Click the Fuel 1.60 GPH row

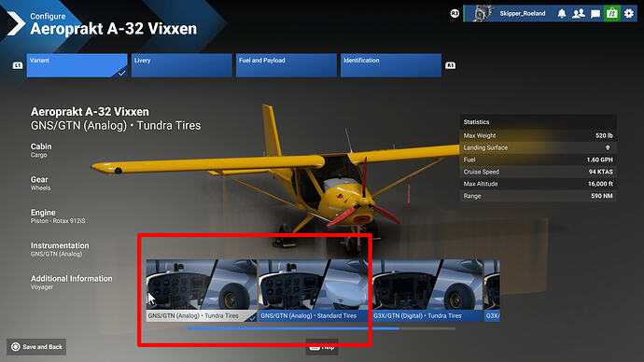tap(538, 160)
